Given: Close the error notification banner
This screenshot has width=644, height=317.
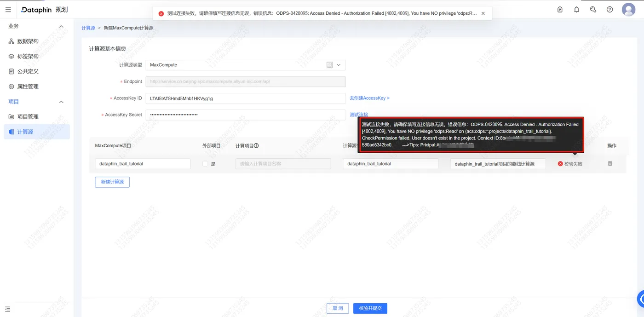Looking at the screenshot, I should [483, 13].
